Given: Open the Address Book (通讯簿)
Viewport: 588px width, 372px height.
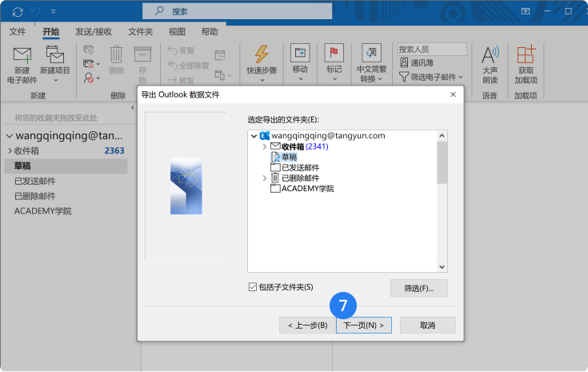Looking at the screenshot, I should coord(416,62).
